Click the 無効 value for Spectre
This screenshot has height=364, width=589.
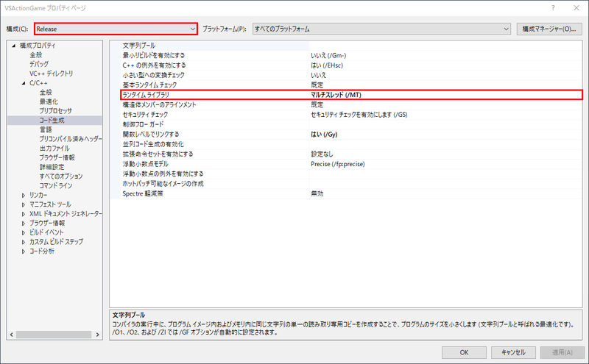317,193
